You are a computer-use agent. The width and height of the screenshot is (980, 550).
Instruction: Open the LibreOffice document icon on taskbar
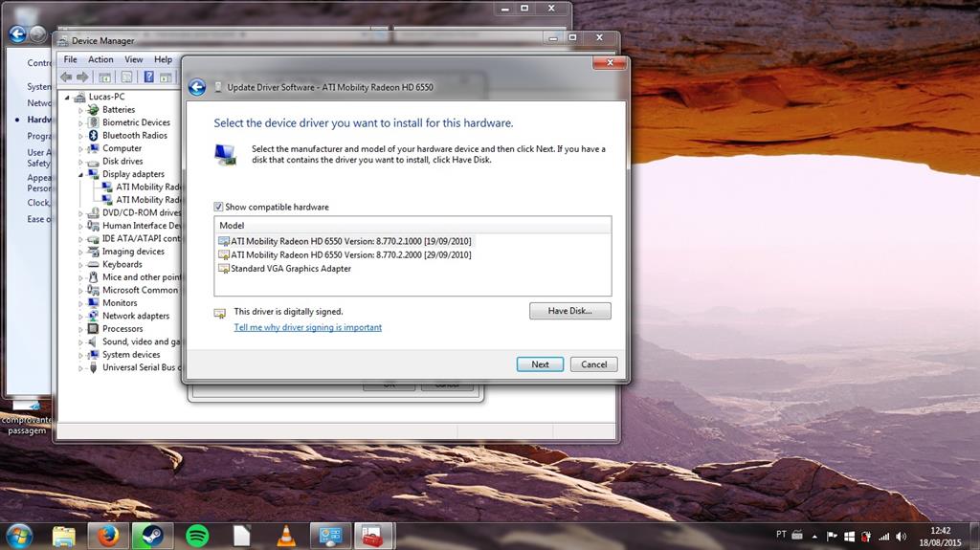pos(242,536)
